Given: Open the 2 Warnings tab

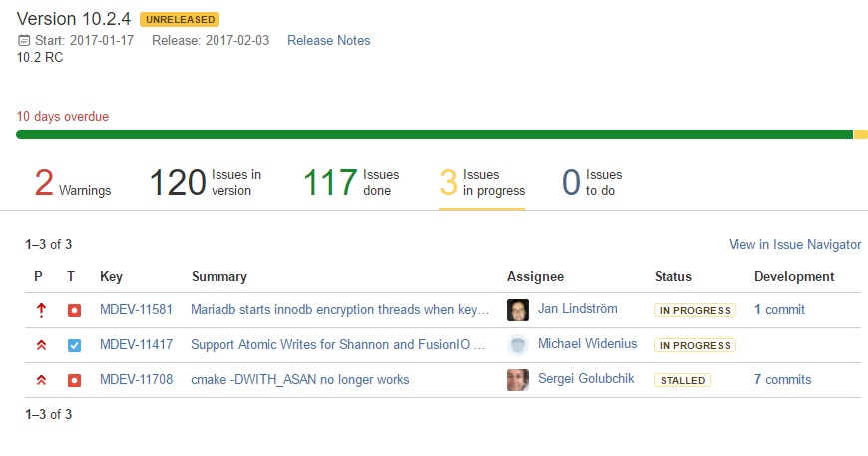Looking at the screenshot, I should pyautogui.click(x=73, y=182).
